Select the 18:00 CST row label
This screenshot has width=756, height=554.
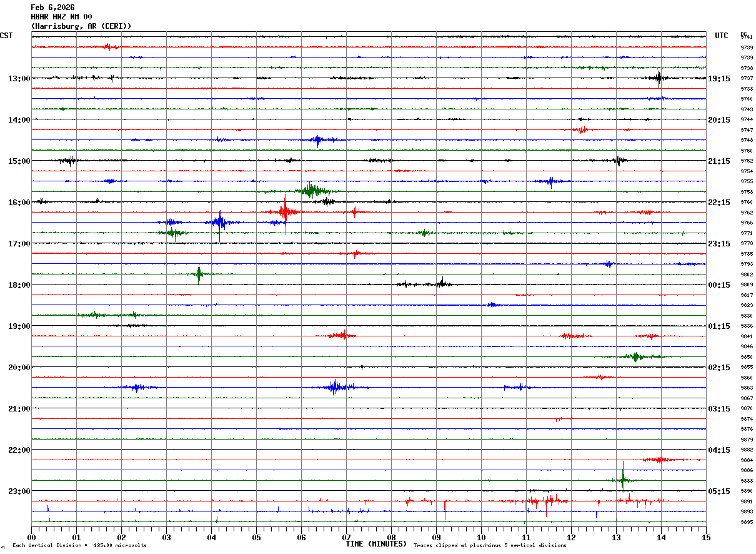[19, 285]
